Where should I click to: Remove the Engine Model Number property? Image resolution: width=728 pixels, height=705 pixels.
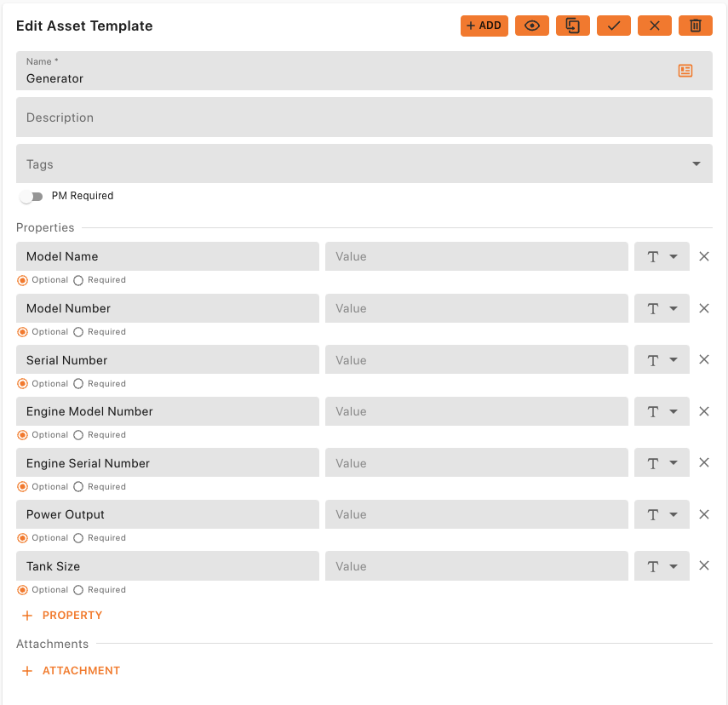coord(704,411)
